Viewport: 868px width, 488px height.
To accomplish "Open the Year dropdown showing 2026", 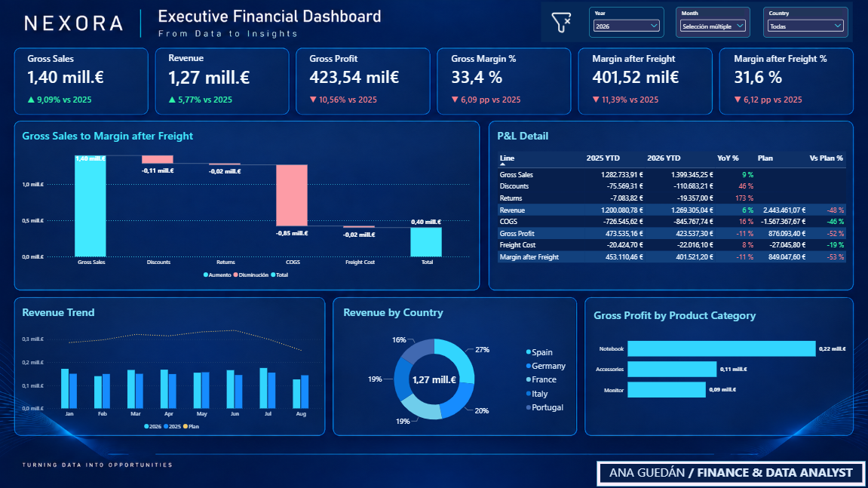I will [626, 26].
